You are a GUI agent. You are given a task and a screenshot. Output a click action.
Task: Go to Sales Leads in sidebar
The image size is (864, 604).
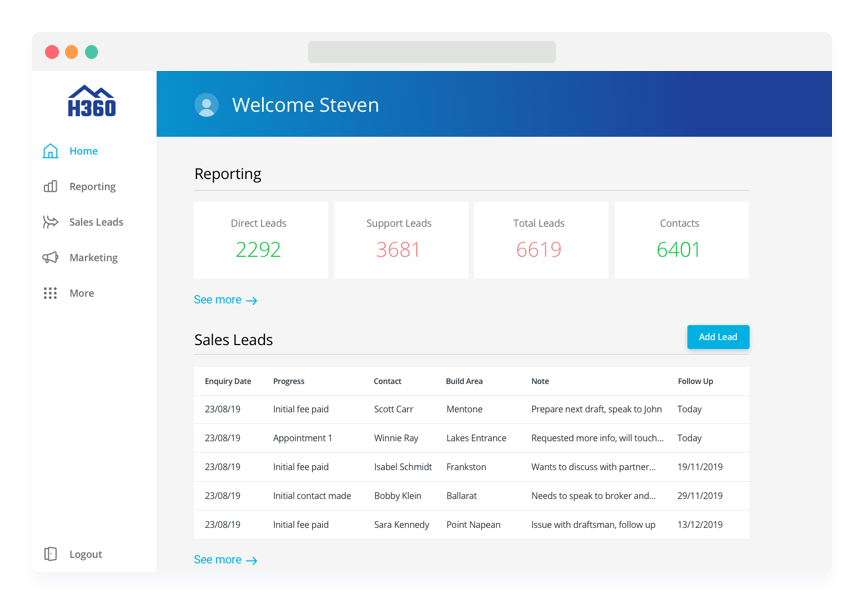point(96,222)
